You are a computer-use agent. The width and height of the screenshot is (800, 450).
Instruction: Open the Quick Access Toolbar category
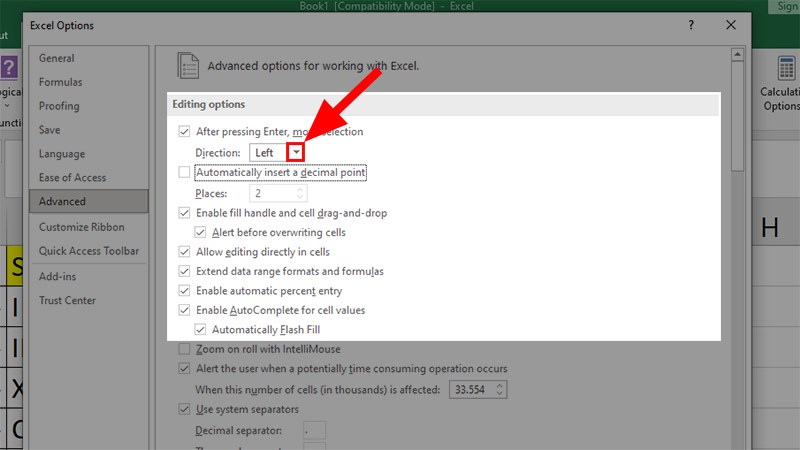click(x=89, y=251)
